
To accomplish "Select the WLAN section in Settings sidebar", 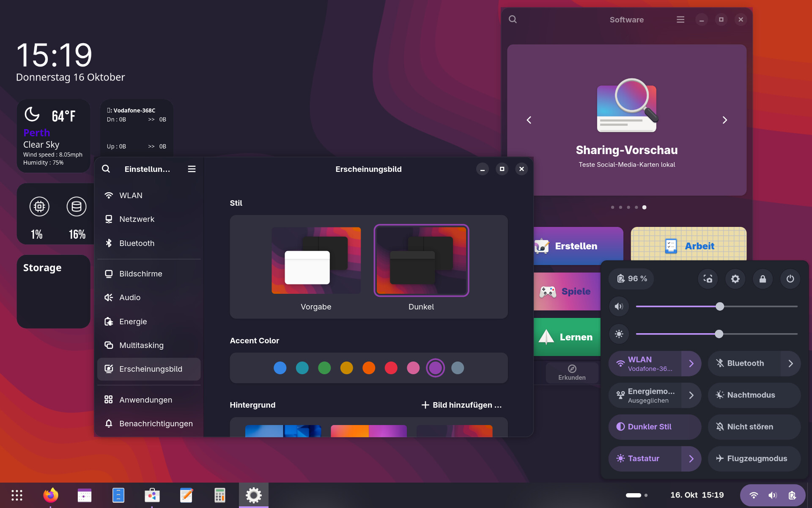I will click(x=130, y=195).
